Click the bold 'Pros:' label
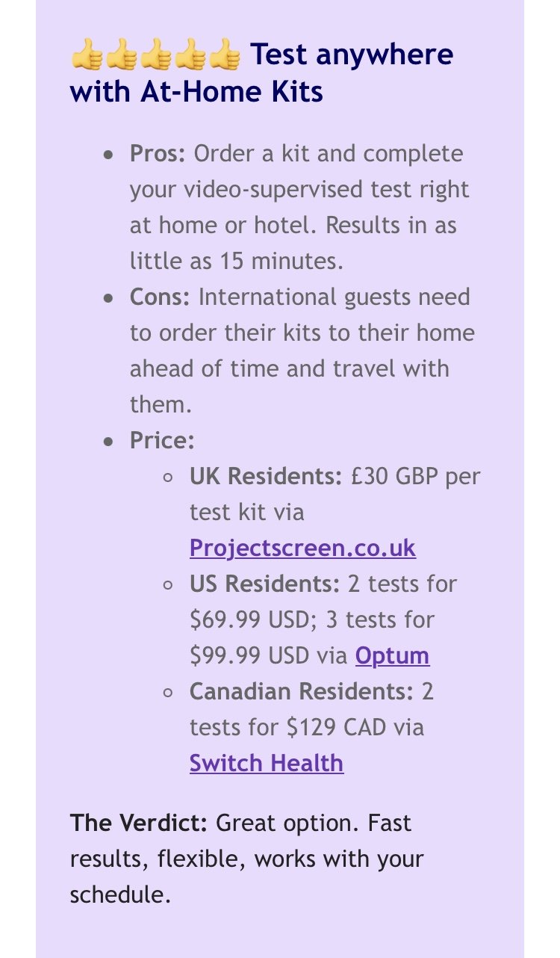 (x=158, y=153)
